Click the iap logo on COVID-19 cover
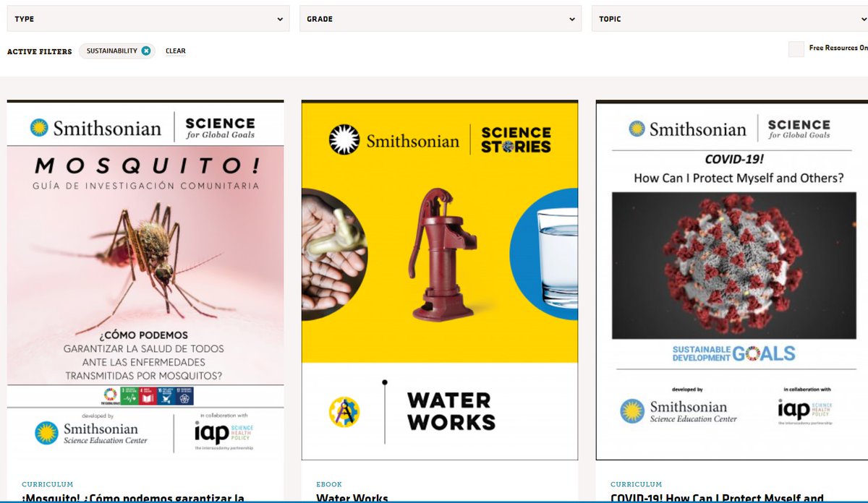Viewport: 868px width, 503px height. [x=805, y=411]
